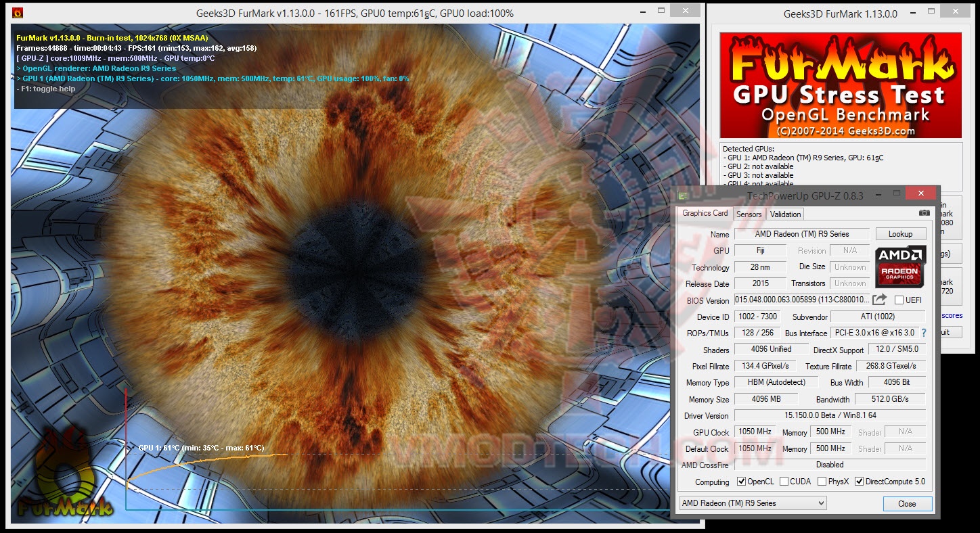Click the GPU Clock row Memory '500 MHz'
Image resolution: width=980 pixels, height=533 pixels.
tap(831, 432)
